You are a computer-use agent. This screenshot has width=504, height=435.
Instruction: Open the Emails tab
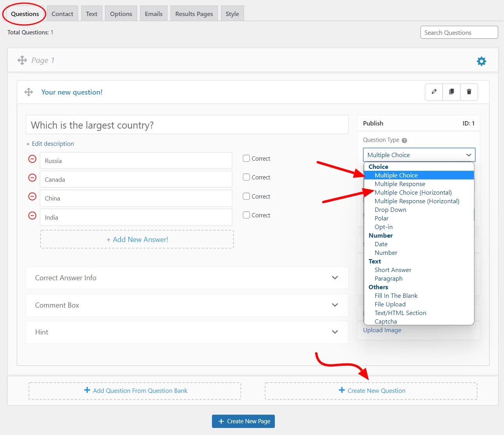pyautogui.click(x=153, y=14)
